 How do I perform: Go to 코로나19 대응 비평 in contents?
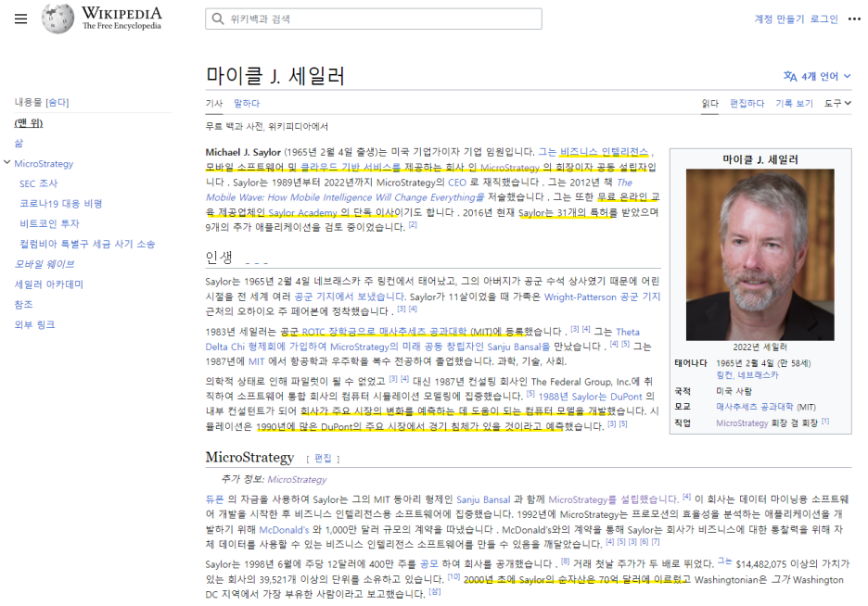coord(61,204)
